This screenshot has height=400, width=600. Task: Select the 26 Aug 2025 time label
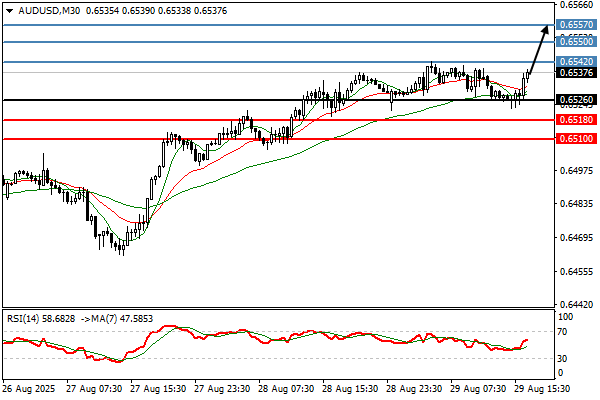tap(29, 389)
